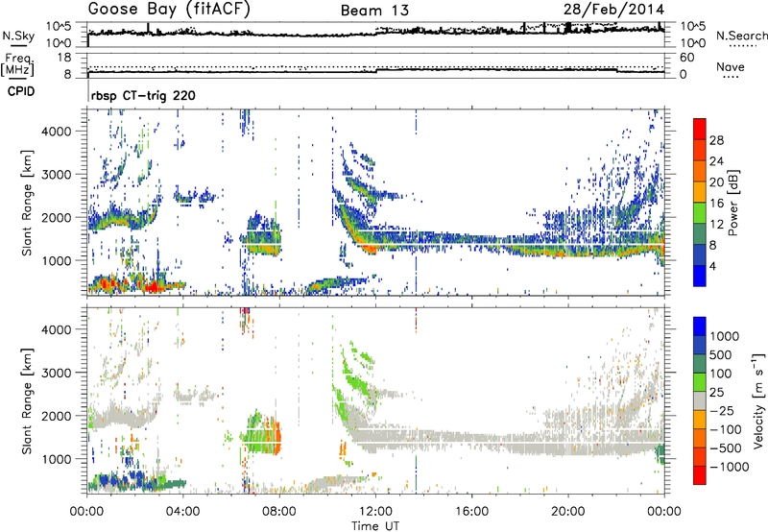Image resolution: width=768 pixels, height=532 pixels.
Task: Click the '00:00' label at time axis start
Action: coord(86,512)
